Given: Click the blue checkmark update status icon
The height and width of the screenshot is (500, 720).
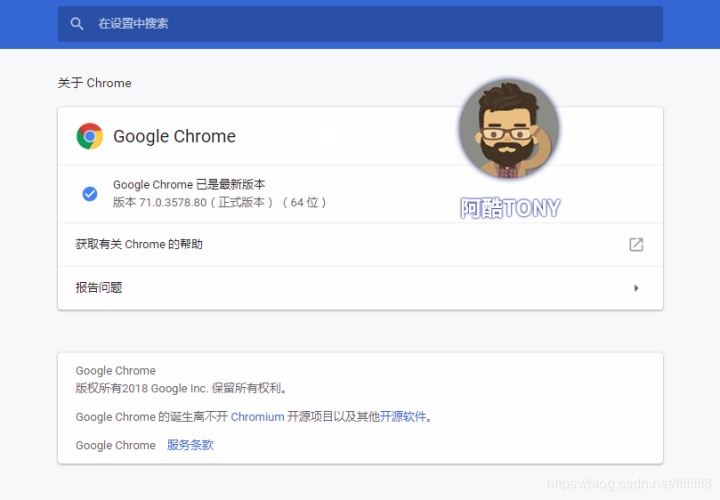Looking at the screenshot, I should [90, 194].
